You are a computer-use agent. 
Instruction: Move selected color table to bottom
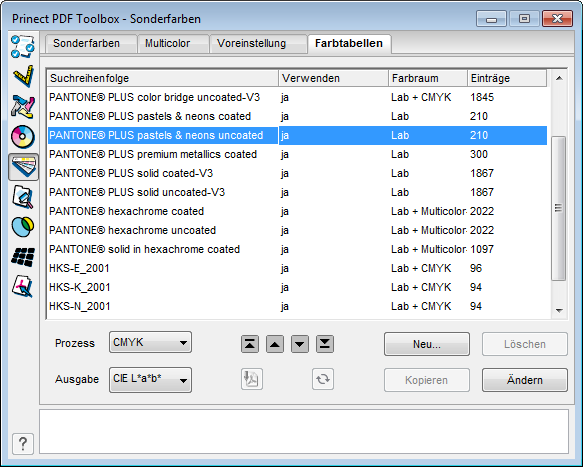(325, 344)
